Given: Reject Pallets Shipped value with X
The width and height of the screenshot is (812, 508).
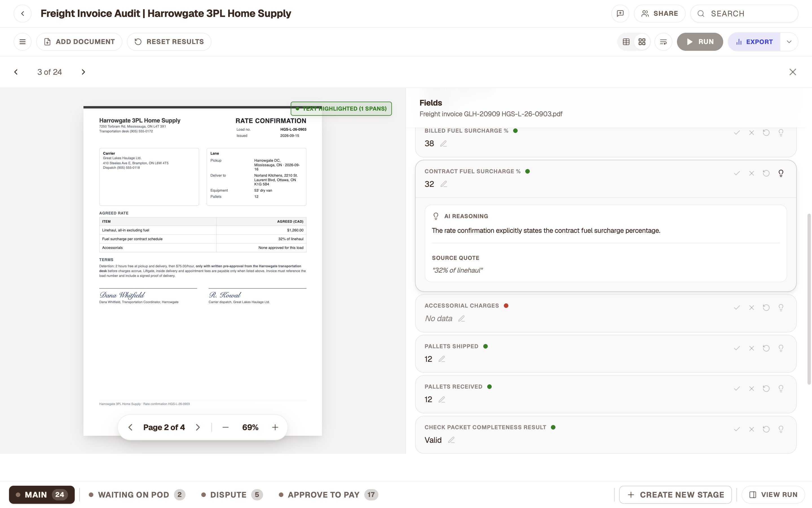Looking at the screenshot, I should coord(752,348).
